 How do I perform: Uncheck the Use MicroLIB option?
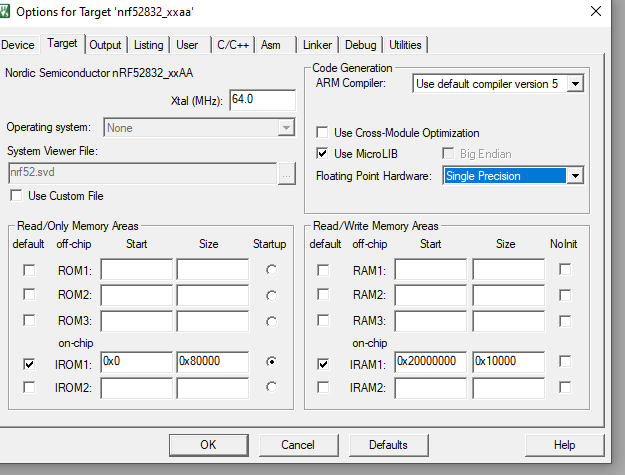click(x=322, y=154)
